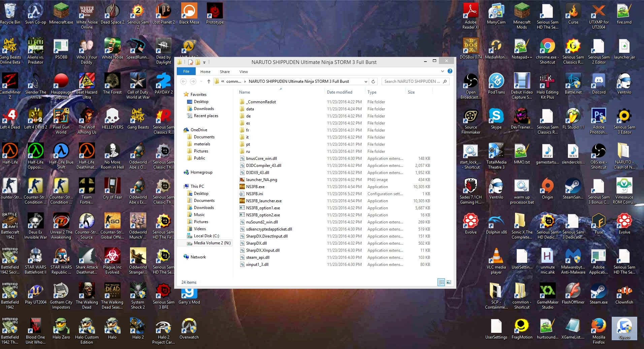Open the Customize Quick Access Toolbar dropdown
Viewport: 644px width, 349px height.
[204, 62]
